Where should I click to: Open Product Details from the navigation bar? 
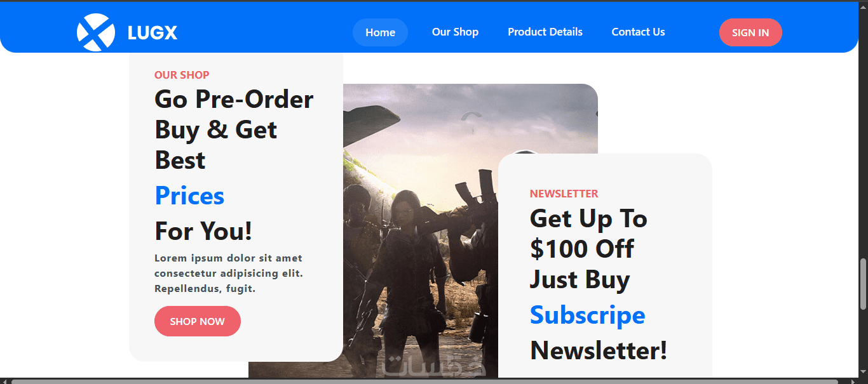pos(545,32)
